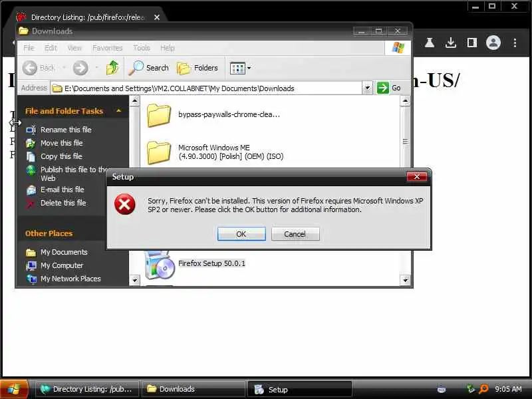Click the Forward arrow in Explorer toolbar
532x399 pixels.
pos(80,68)
